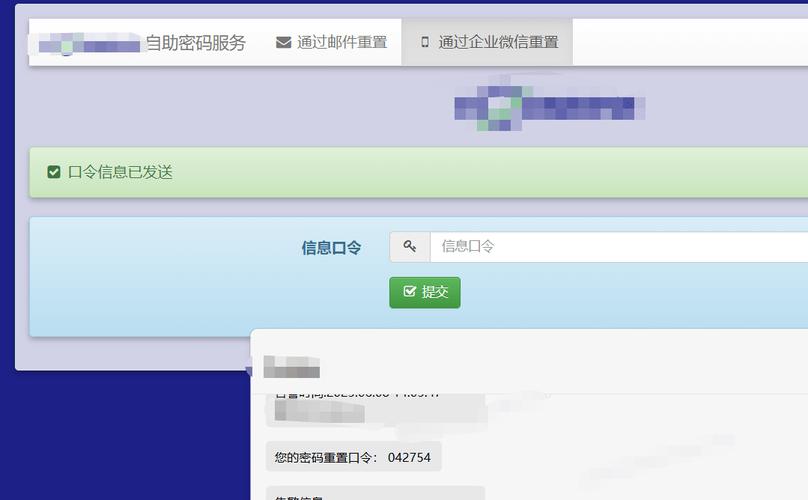This screenshot has height=500, width=808.
Task: Click the 自助密码服务 title text
Action: pyautogui.click(x=196, y=43)
